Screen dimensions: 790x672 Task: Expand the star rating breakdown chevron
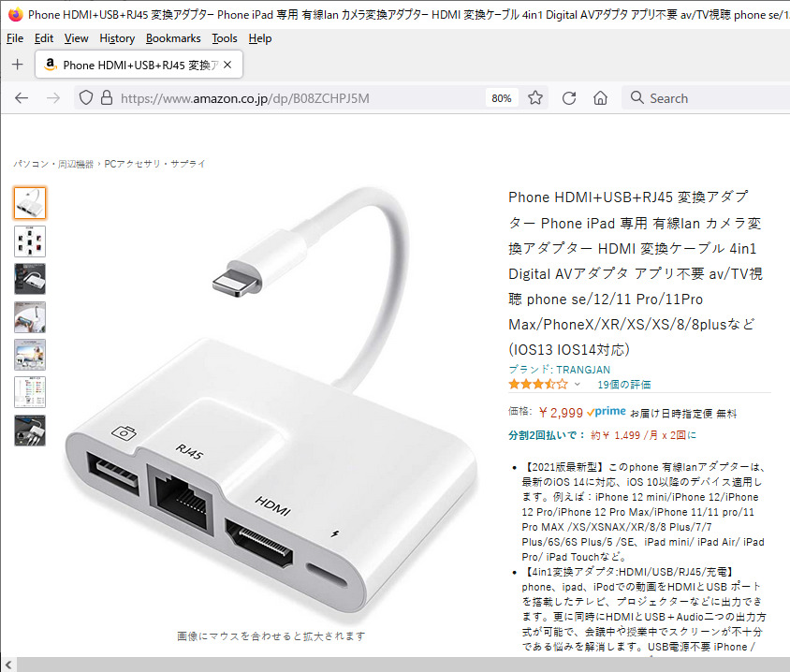[578, 385]
